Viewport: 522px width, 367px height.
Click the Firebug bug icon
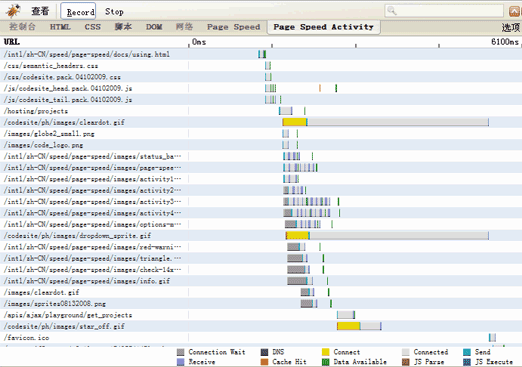(13, 11)
